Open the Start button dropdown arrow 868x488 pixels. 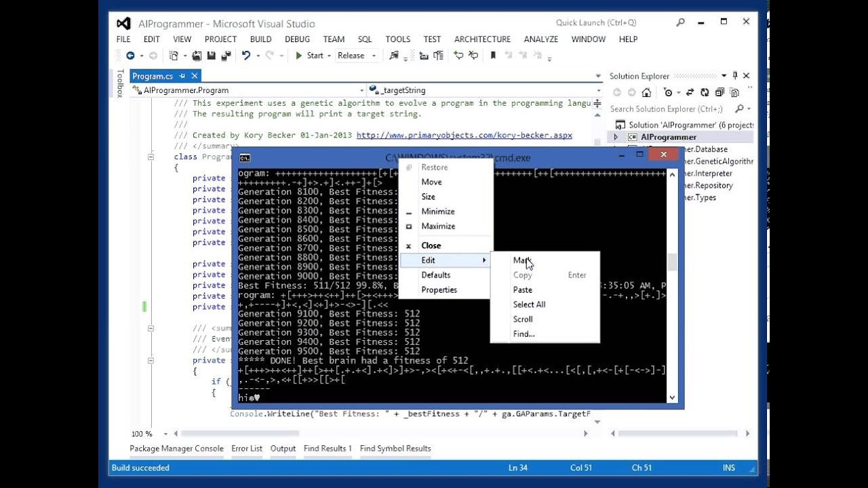click(329, 56)
